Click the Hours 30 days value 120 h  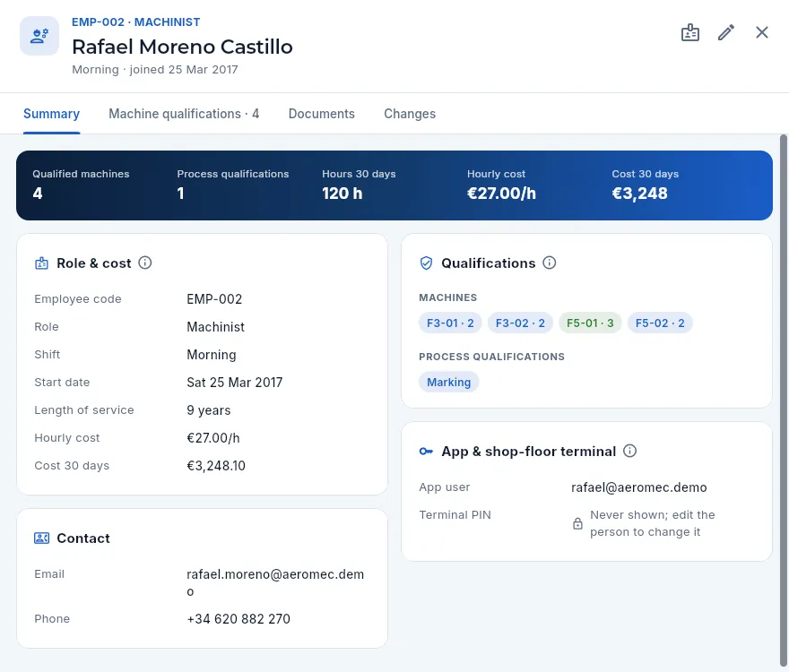342,194
